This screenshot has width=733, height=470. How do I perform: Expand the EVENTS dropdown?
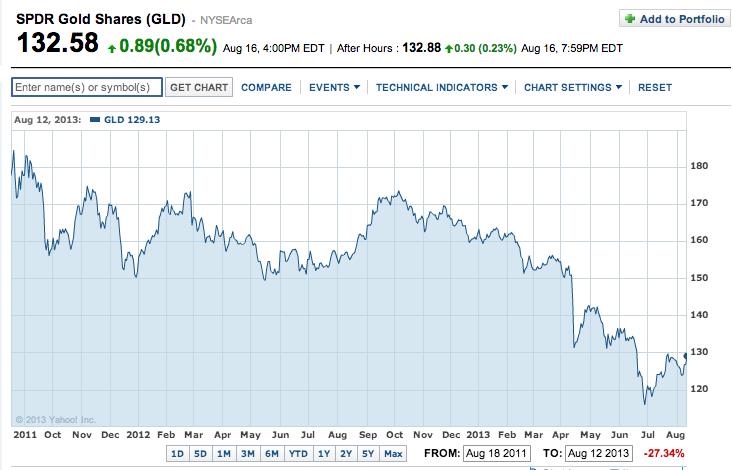334,87
